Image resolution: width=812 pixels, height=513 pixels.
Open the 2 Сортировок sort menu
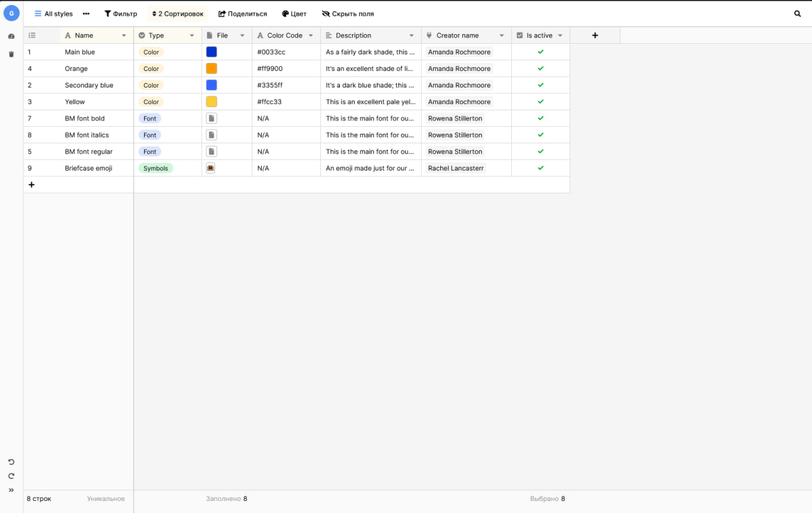click(x=178, y=13)
